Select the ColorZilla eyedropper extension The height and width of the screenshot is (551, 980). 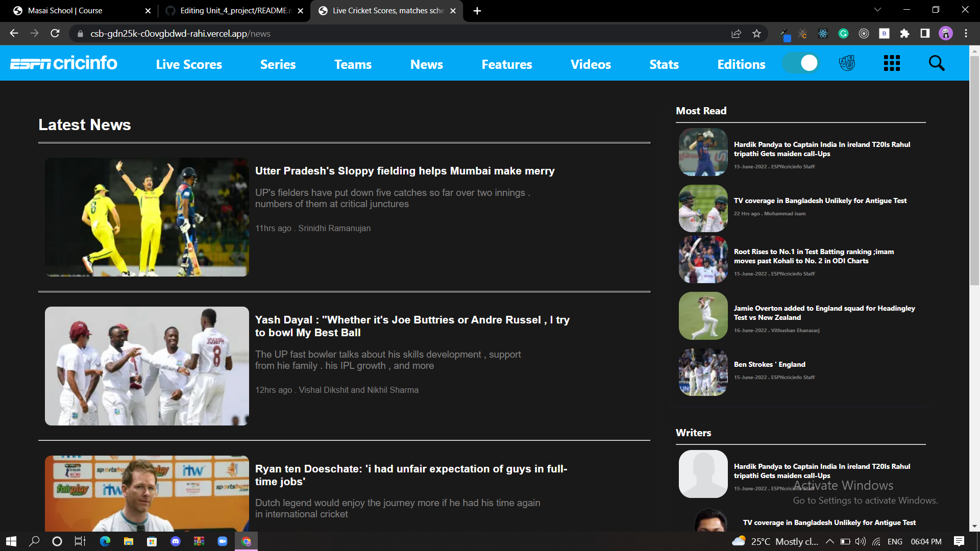pyautogui.click(x=785, y=34)
